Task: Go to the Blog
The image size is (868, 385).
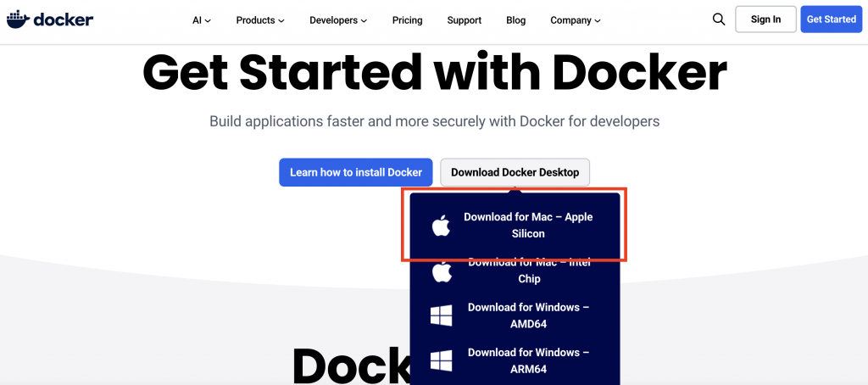Action: (x=516, y=20)
